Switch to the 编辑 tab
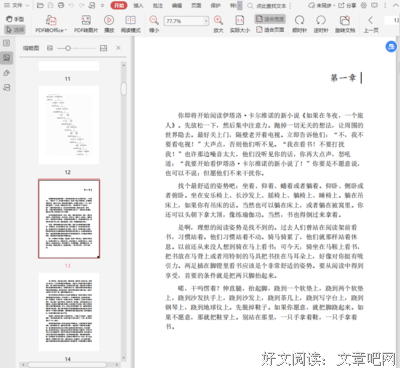 (177, 5)
